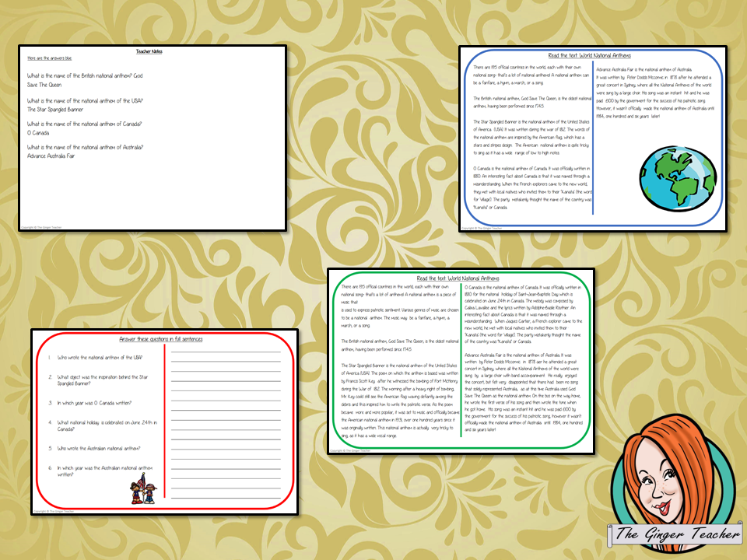
Task: Click the green-bordered reading passage page
Action: coord(461,362)
